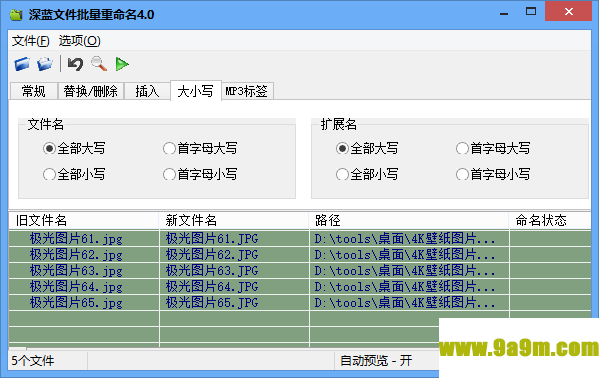The width and height of the screenshot is (599, 378).
Task: Switch to the 常规 tab
Action: click(x=34, y=91)
